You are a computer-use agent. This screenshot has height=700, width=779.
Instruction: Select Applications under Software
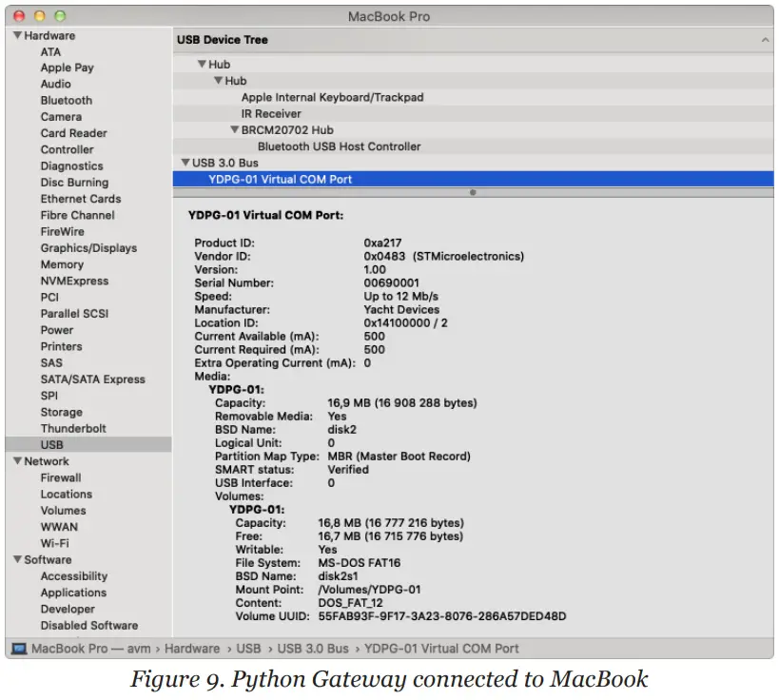tap(73, 593)
